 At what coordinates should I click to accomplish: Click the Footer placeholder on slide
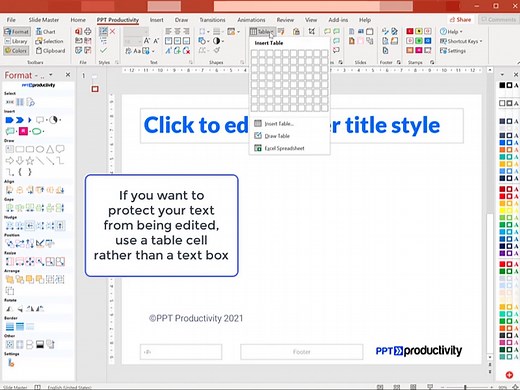point(302,352)
